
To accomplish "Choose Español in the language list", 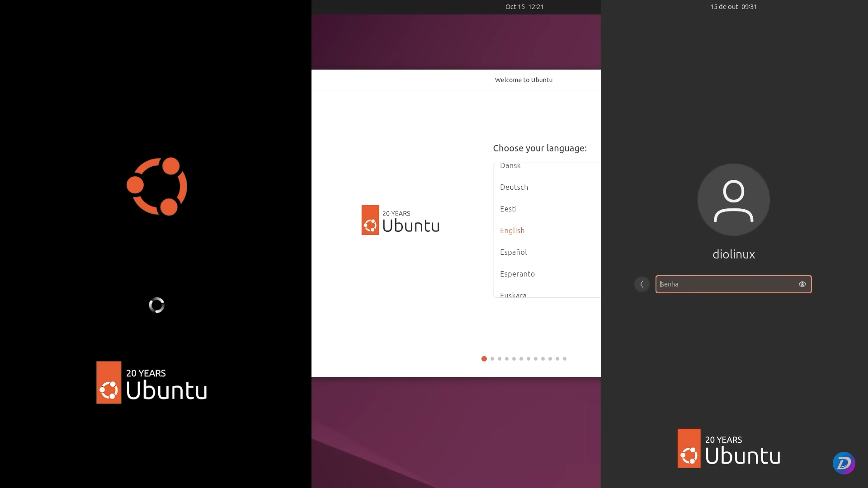I will coord(513,252).
